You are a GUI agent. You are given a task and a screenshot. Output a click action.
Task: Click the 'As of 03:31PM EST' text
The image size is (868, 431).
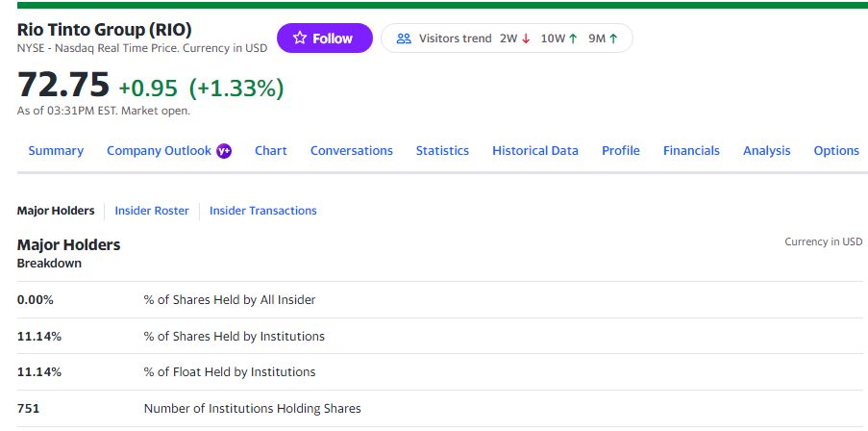tap(104, 111)
